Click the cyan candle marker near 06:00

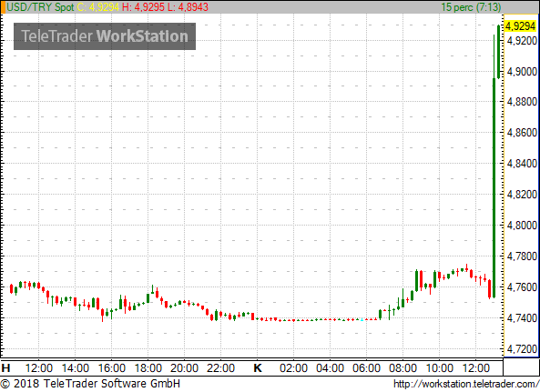point(362,320)
